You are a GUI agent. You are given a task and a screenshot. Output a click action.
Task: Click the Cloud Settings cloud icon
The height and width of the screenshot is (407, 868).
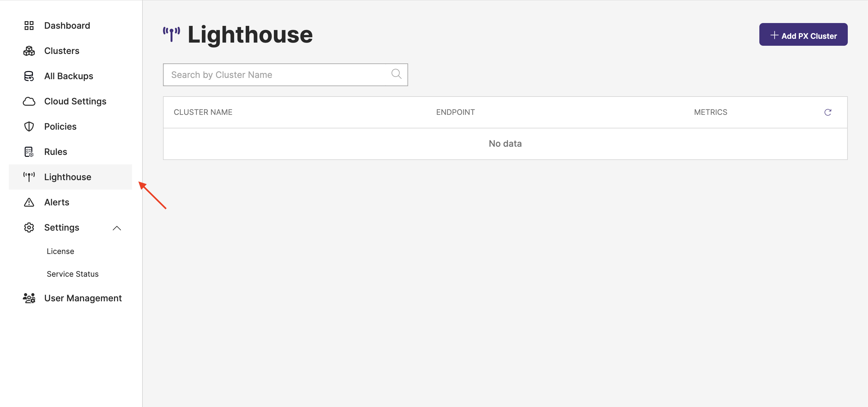(x=29, y=101)
